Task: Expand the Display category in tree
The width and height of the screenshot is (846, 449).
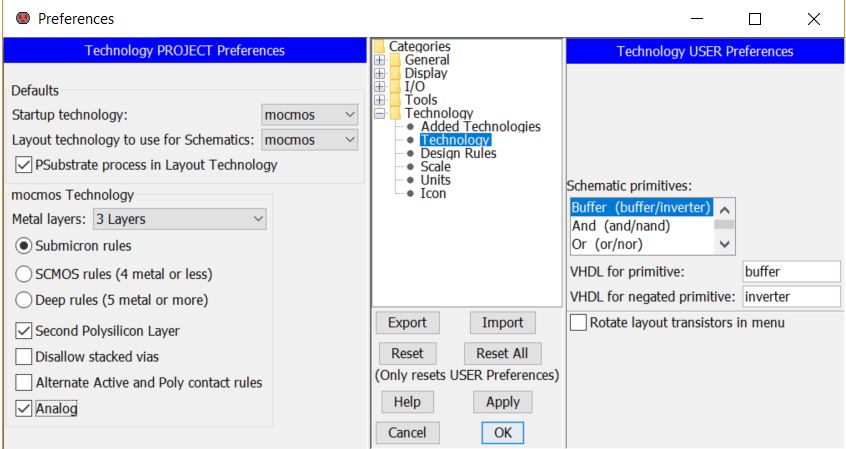Action: click(x=380, y=73)
